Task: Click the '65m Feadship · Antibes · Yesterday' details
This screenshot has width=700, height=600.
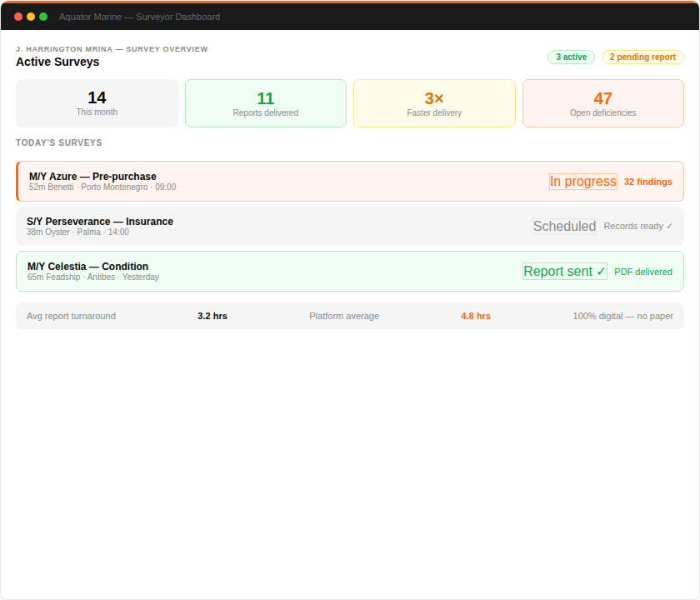Action: tap(92, 277)
